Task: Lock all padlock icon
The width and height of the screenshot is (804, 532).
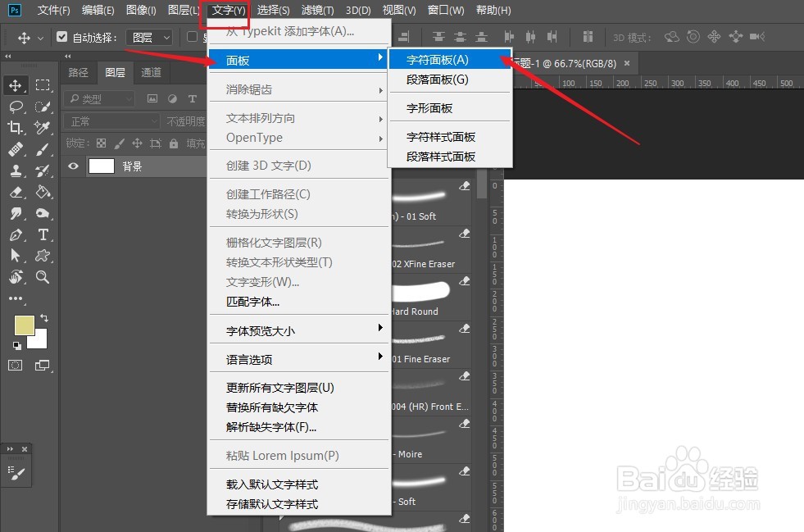Action: click(x=174, y=143)
